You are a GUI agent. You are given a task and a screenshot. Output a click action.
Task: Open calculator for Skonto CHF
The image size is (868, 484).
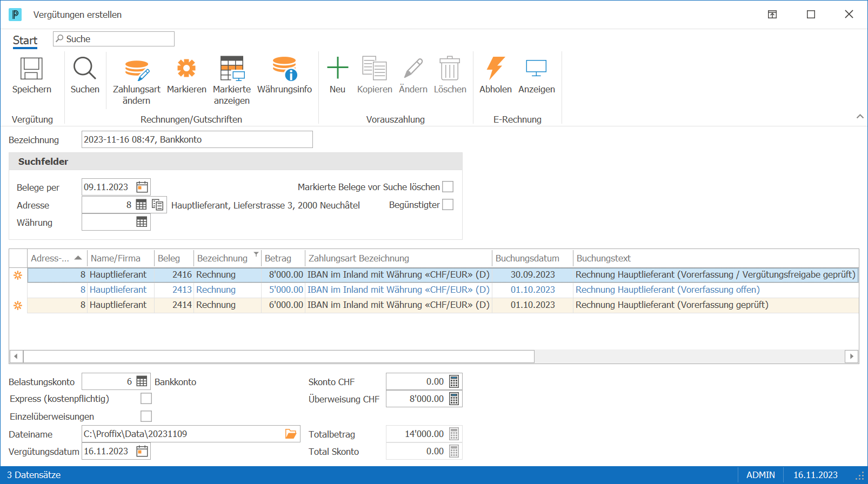point(454,381)
